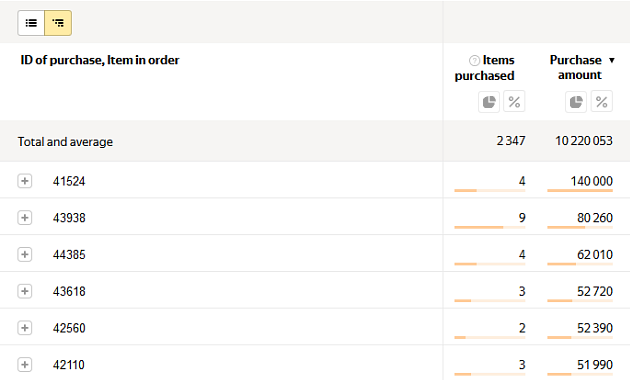Open help tooltip for Items purchased
This screenshot has width=630, height=380.
coord(474,60)
